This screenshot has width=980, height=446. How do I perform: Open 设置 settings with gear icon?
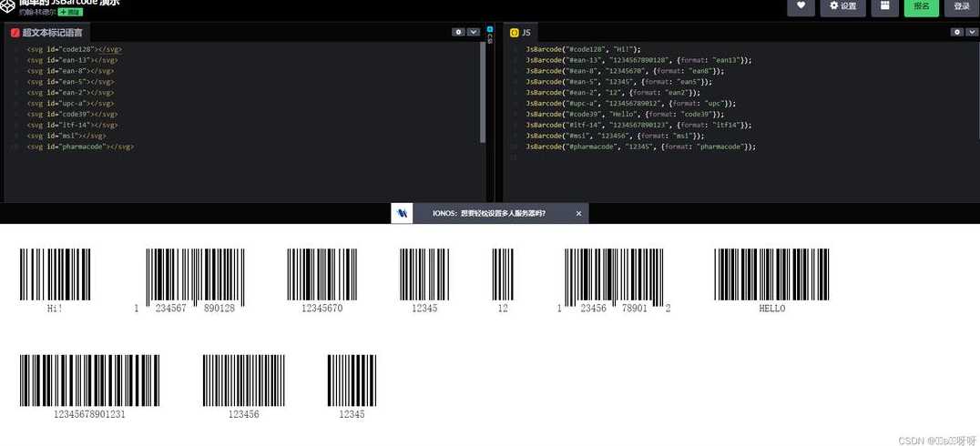(842, 6)
